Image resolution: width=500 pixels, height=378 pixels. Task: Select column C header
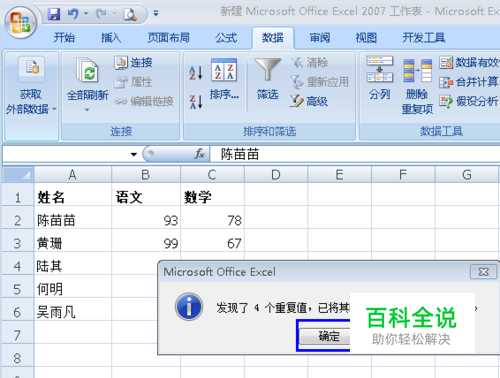[212, 175]
